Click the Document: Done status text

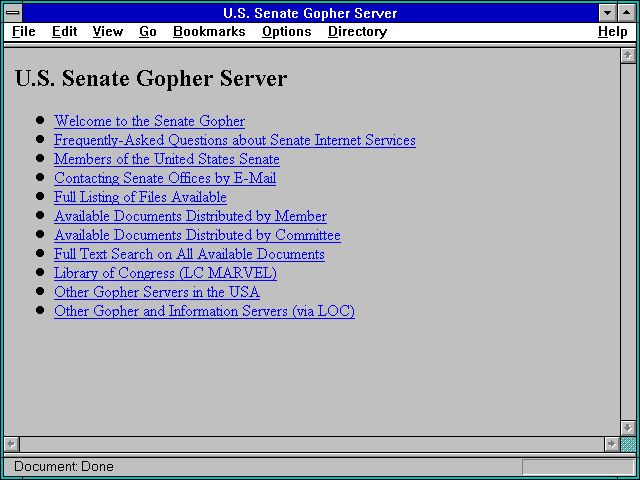click(x=64, y=467)
